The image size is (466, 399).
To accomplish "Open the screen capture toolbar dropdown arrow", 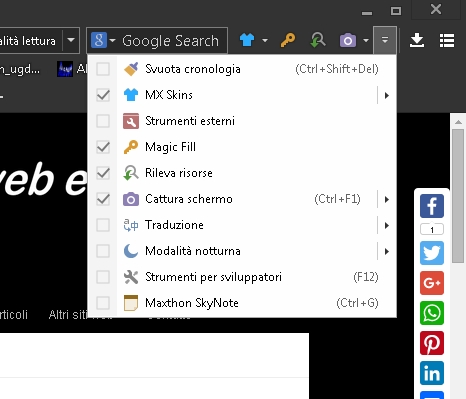I will coord(366,40).
